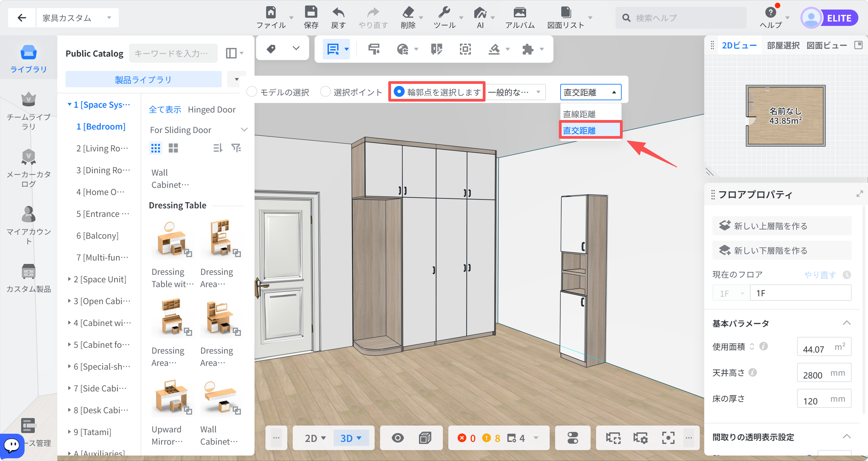Collapse the 1 [Space Sys… tree node
Image resolution: width=868 pixels, height=461 pixels.
point(70,105)
